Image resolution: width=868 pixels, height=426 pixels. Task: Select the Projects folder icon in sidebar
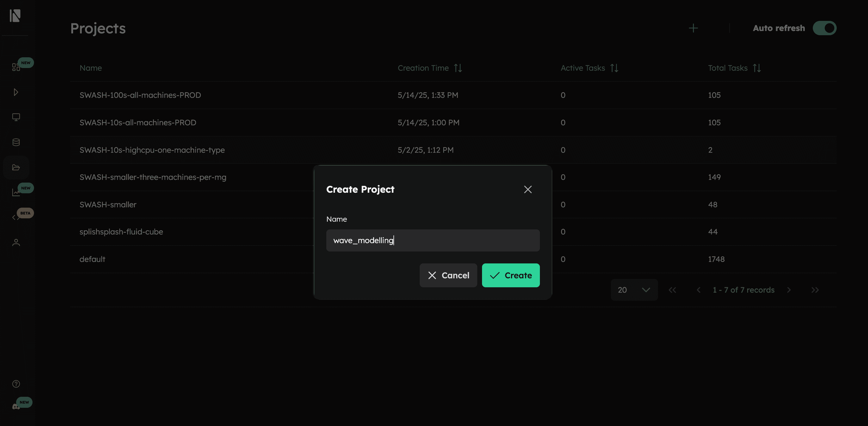pyautogui.click(x=16, y=167)
